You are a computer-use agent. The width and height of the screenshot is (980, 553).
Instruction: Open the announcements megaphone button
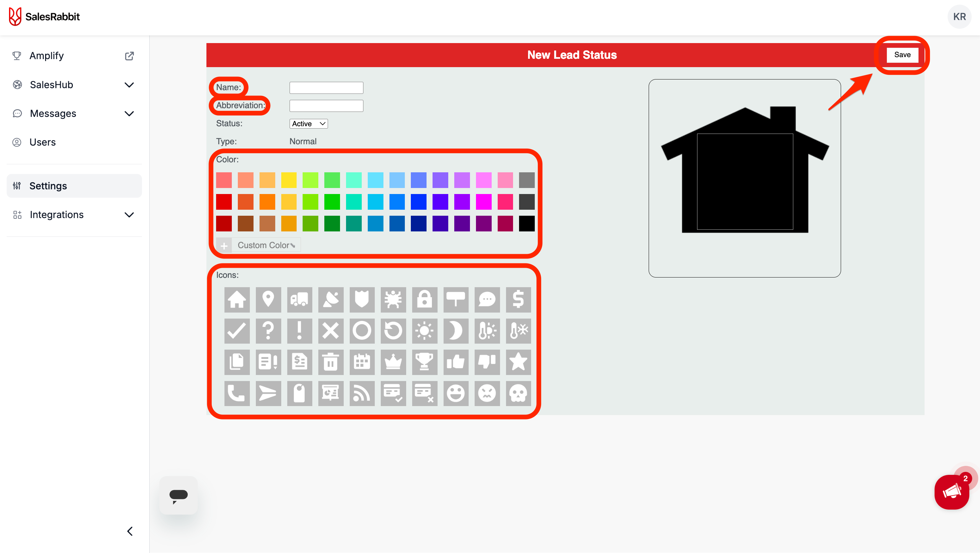point(952,492)
